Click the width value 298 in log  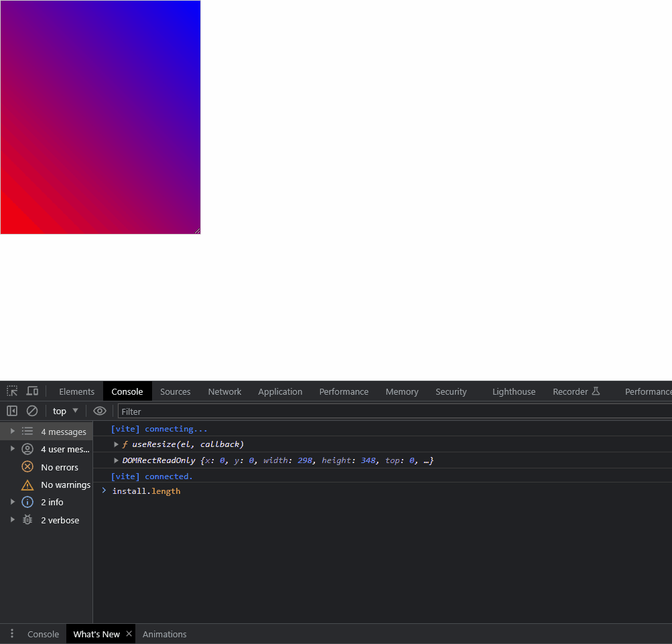(305, 460)
